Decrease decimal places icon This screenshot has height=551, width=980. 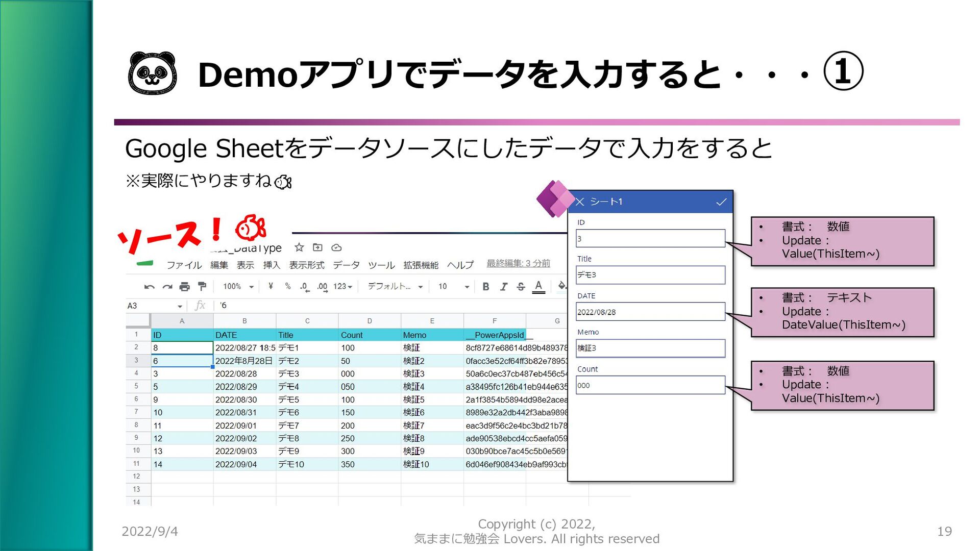tap(305, 287)
